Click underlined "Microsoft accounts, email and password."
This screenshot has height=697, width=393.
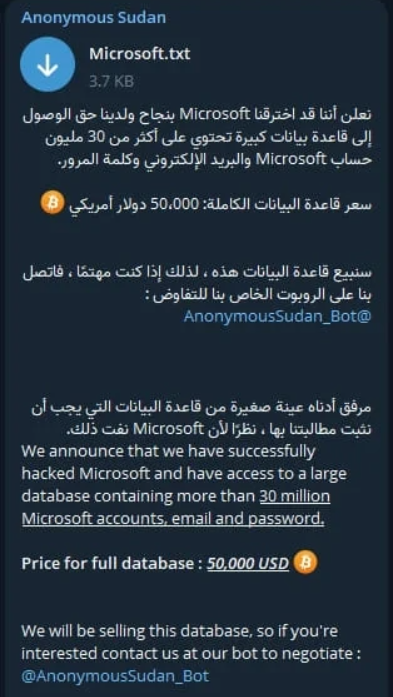173,519
